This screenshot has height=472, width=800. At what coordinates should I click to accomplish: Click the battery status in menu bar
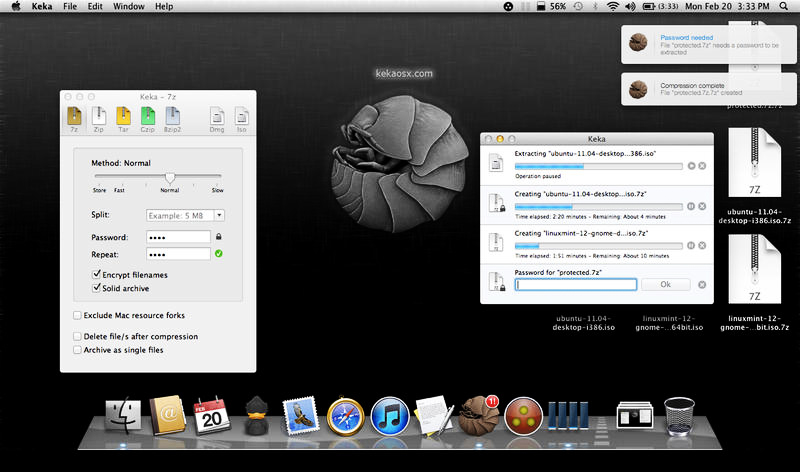660,6
